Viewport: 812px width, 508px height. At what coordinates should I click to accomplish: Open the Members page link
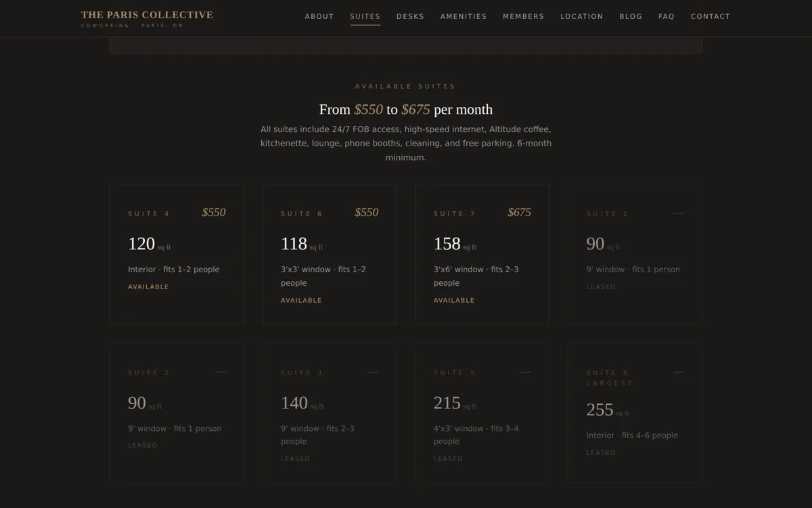point(523,16)
